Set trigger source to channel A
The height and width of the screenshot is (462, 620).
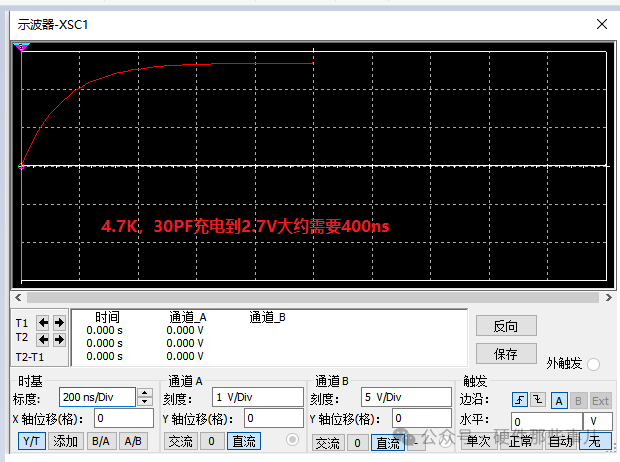pos(559,400)
